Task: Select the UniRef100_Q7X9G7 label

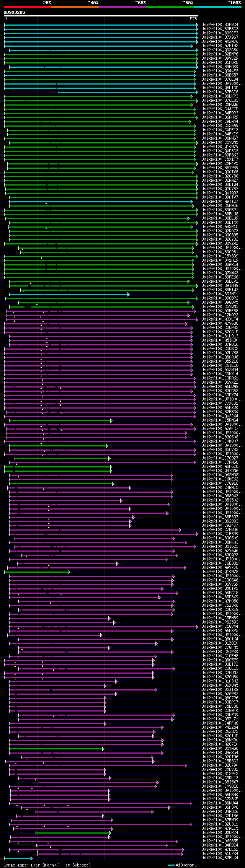Action: (x=220, y=37)
